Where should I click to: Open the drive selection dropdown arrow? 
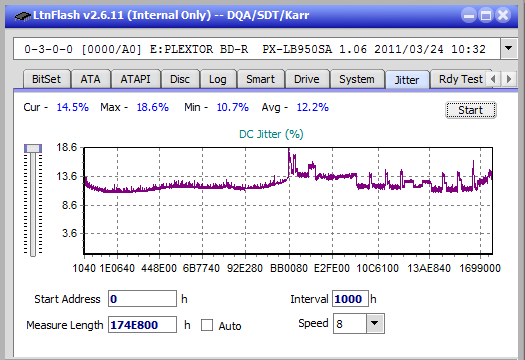pos(509,49)
